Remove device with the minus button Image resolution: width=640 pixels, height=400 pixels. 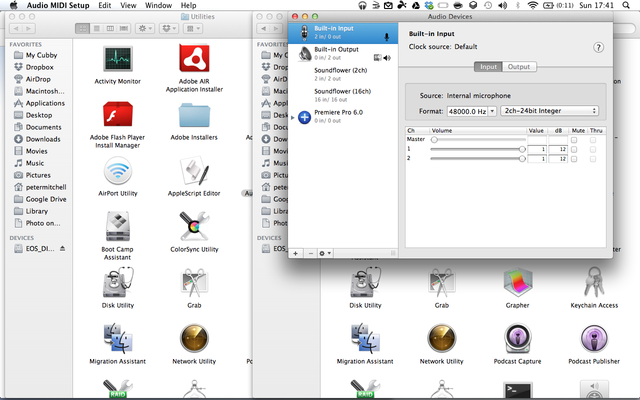click(x=310, y=253)
